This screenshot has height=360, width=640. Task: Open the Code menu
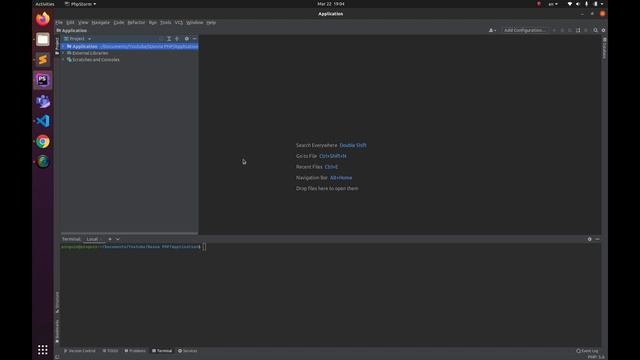119,22
